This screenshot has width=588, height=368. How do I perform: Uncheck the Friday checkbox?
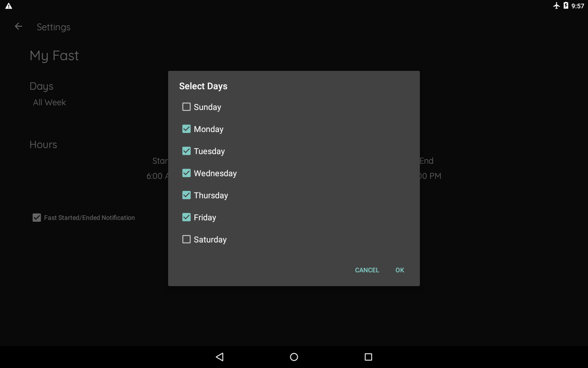(x=187, y=217)
